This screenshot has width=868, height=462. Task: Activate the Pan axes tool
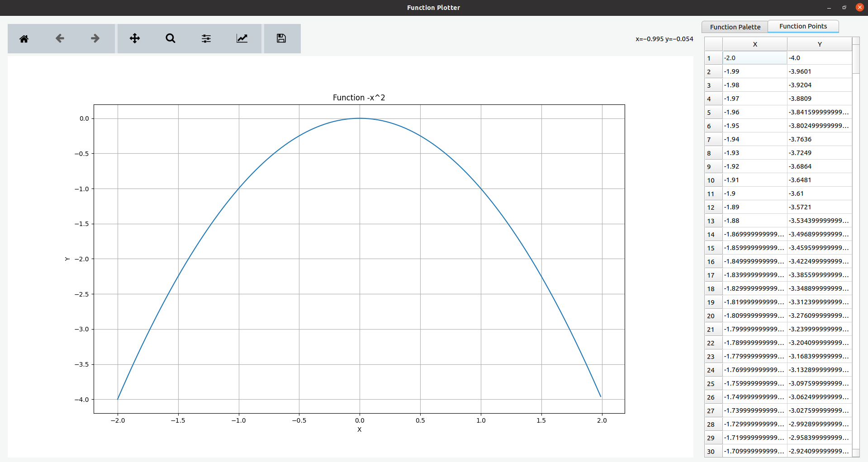coord(135,39)
